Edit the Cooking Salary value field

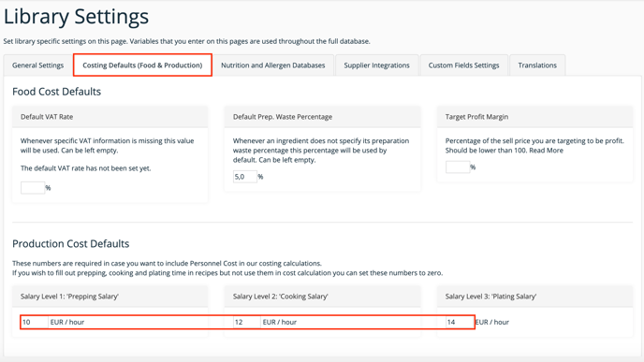pos(247,322)
